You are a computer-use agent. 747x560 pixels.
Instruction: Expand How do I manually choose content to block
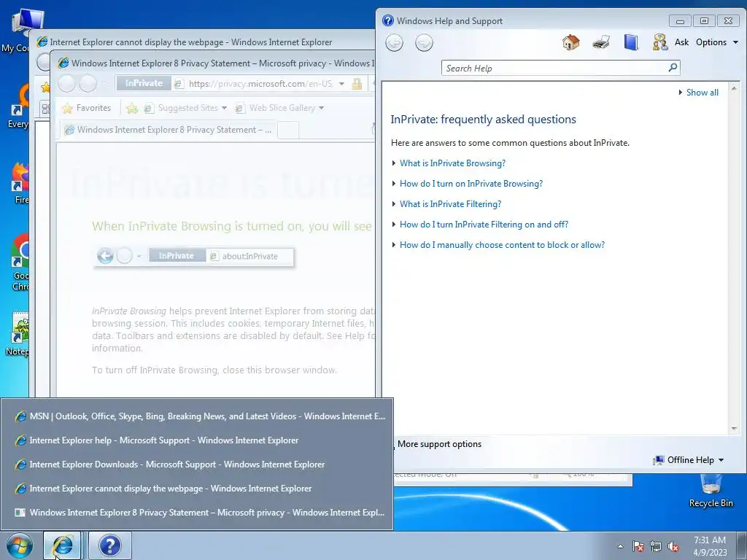[502, 245]
